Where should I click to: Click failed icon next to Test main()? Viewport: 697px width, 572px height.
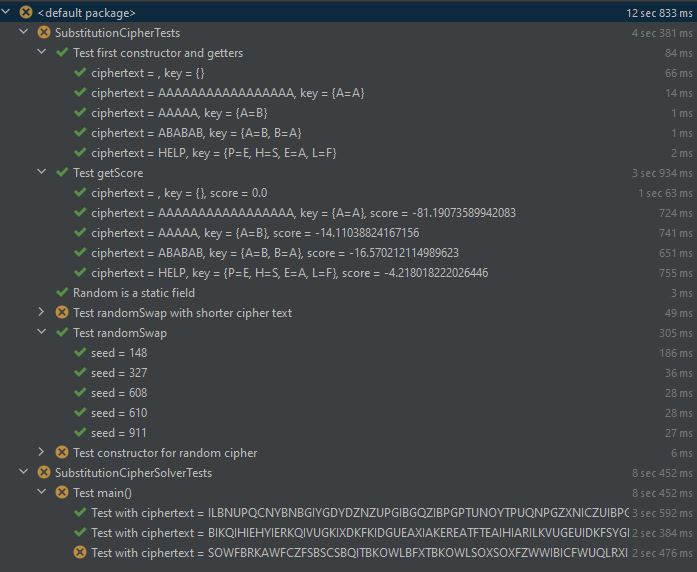[x=62, y=492]
